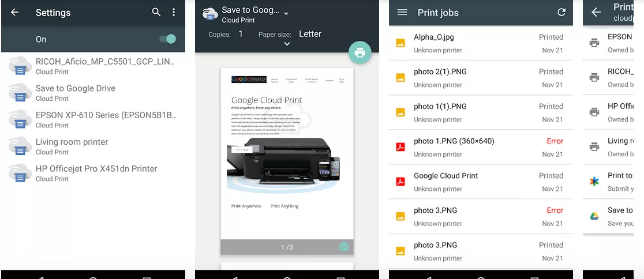
Task: Open search in the Settings header
Action: click(156, 12)
